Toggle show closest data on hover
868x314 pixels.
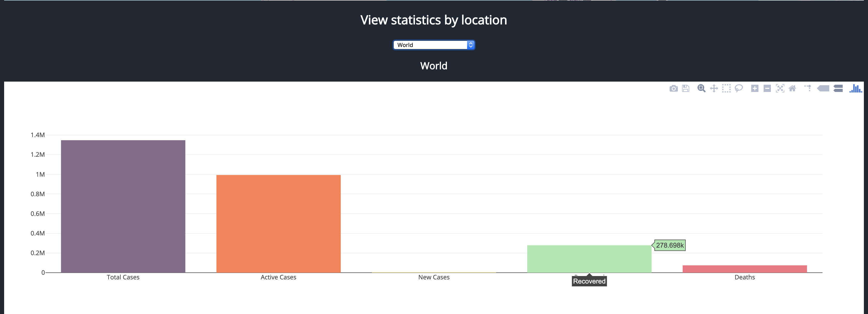823,89
